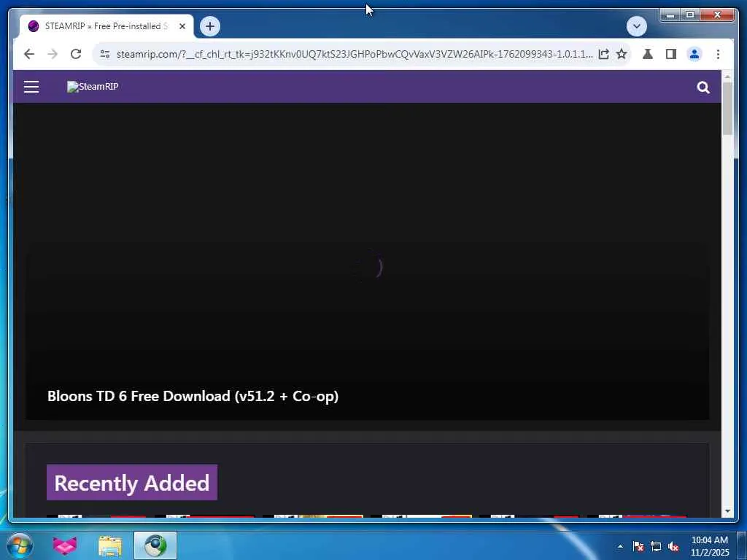Select the STEAMRIP tab
This screenshot has height=560, width=747.
coord(107,26)
